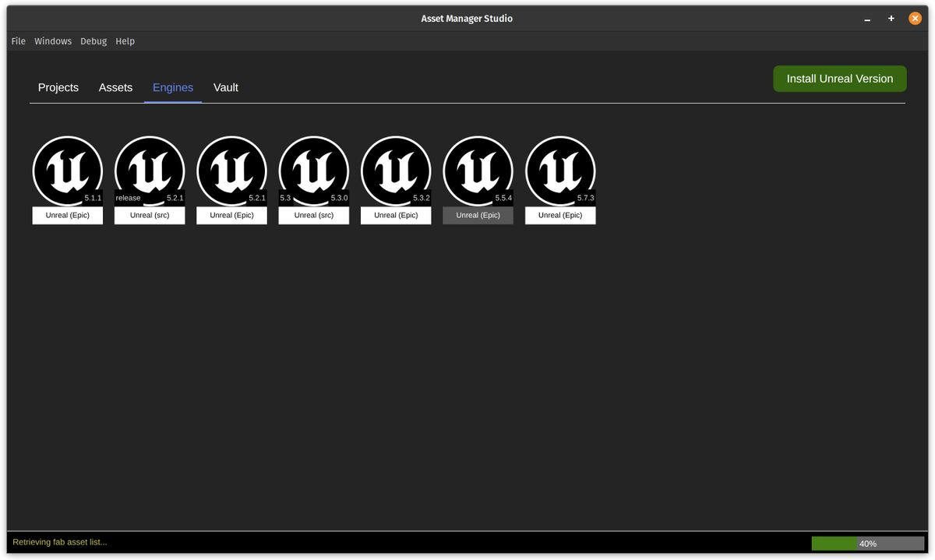
Task: Click Unreal (src) label under 5.3.0
Action: point(314,215)
